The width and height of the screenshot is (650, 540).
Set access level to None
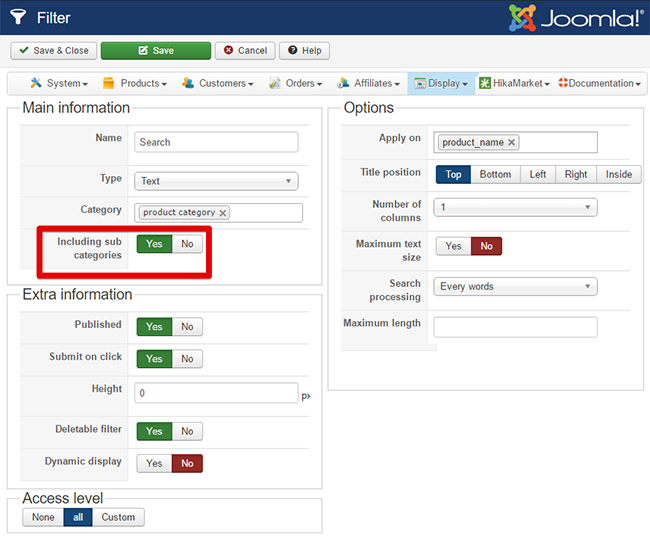click(43, 518)
